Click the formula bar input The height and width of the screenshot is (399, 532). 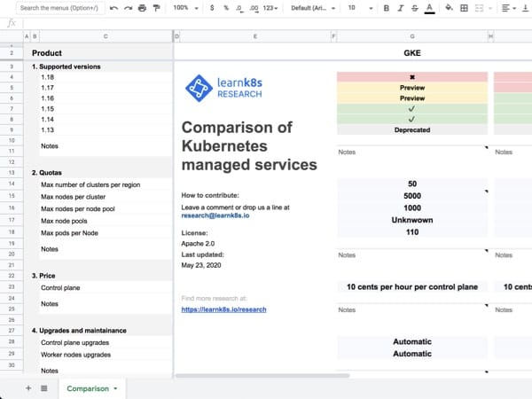[x=277, y=23]
